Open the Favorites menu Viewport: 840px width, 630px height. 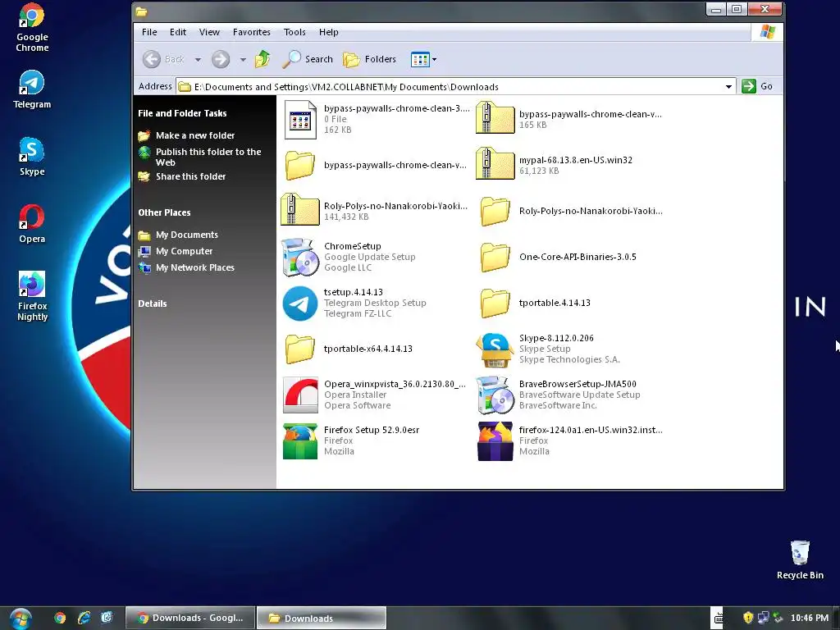pos(252,32)
